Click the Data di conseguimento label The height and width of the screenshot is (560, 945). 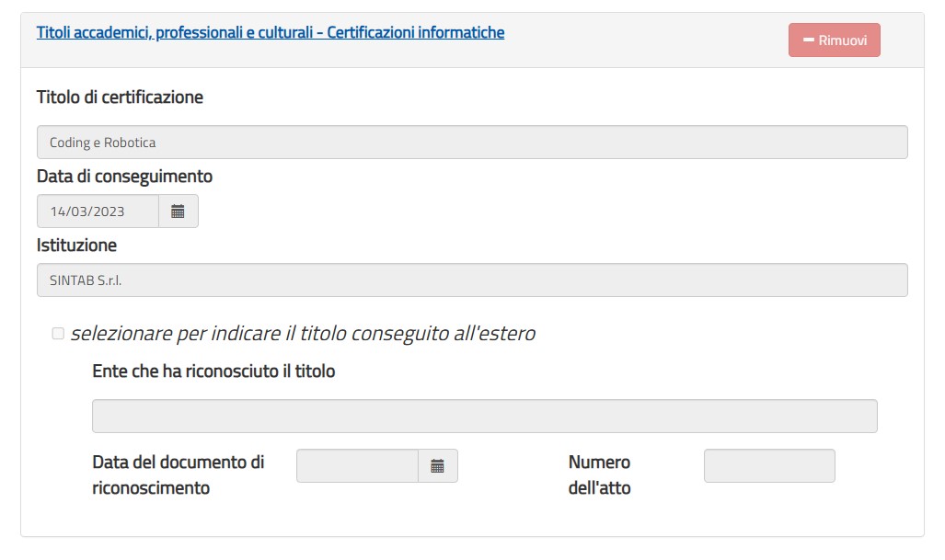125,176
